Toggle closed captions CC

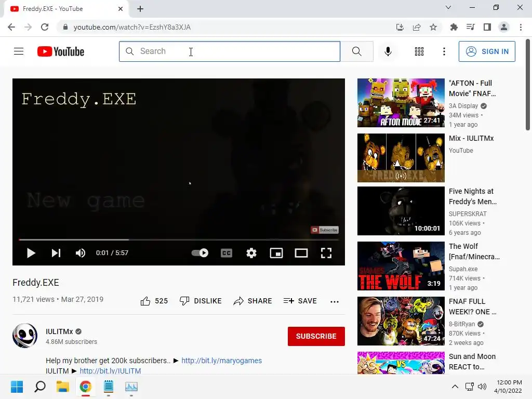pyautogui.click(x=227, y=253)
